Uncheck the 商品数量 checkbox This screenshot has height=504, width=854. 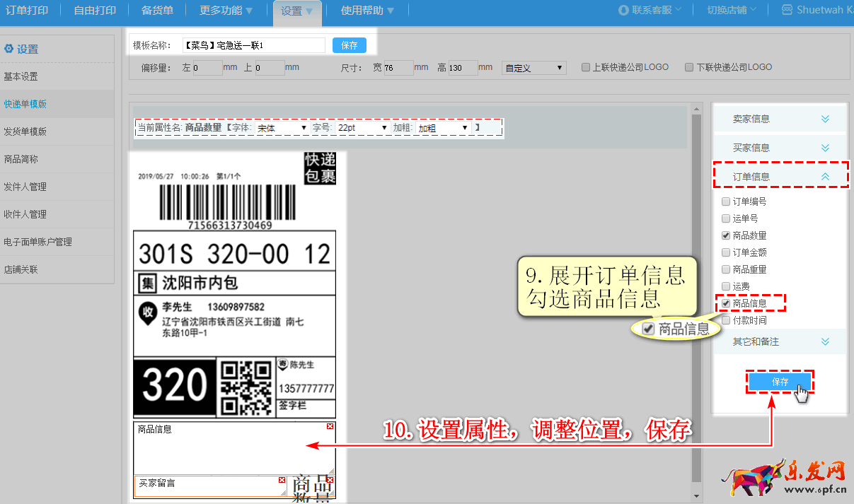point(725,235)
